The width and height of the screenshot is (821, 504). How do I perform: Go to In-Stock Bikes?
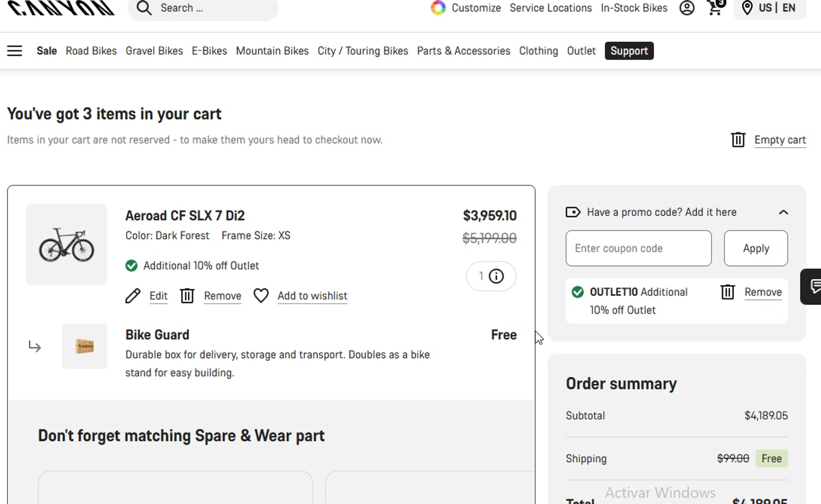pos(634,8)
